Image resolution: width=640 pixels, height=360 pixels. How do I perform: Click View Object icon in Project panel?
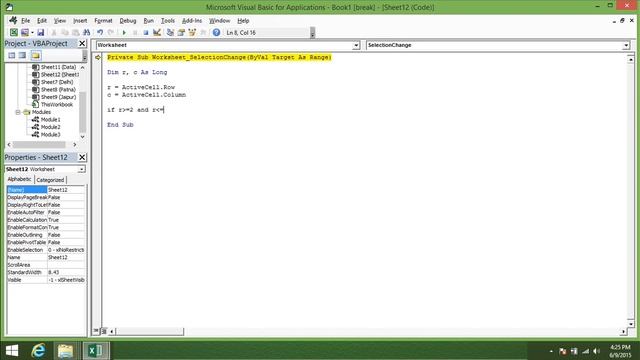pyautogui.click(x=22, y=55)
